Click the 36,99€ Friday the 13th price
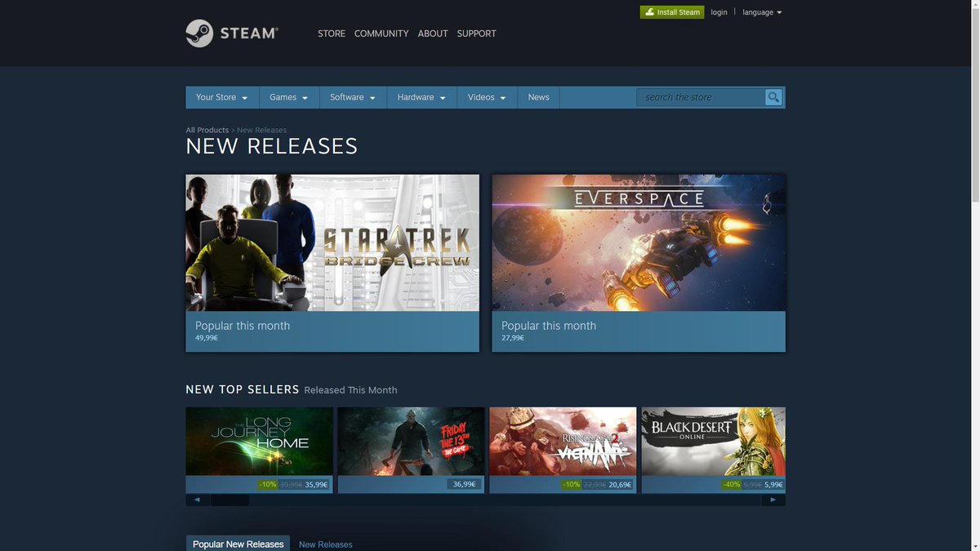The image size is (980, 551). point(464,485)
